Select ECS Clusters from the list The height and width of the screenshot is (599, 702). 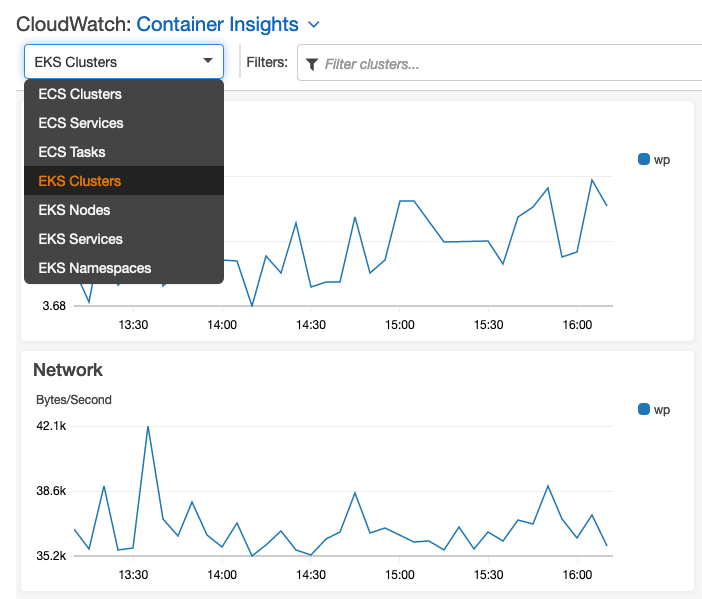[80, 94]
